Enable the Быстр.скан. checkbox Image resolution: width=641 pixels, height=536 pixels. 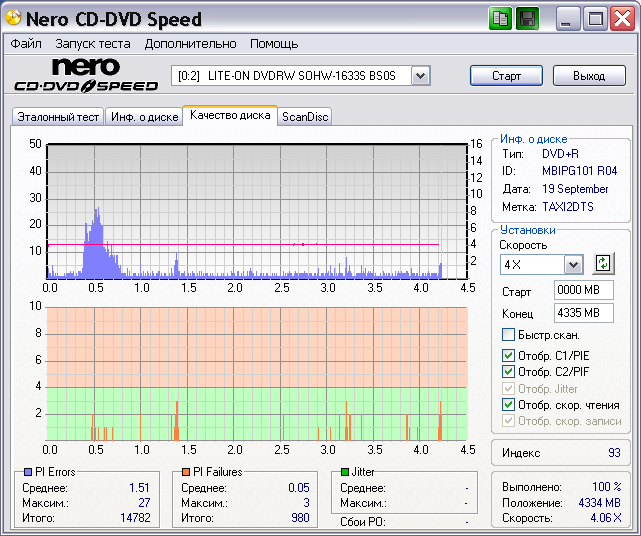(x=508, y=335)
